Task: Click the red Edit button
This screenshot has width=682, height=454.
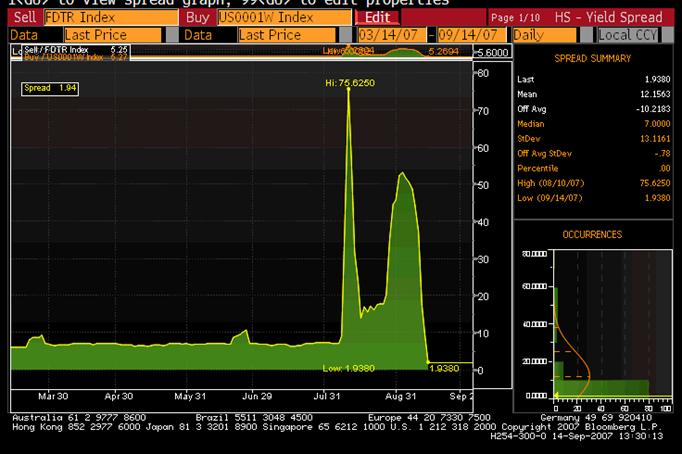Action: click(x=377, y=17)
